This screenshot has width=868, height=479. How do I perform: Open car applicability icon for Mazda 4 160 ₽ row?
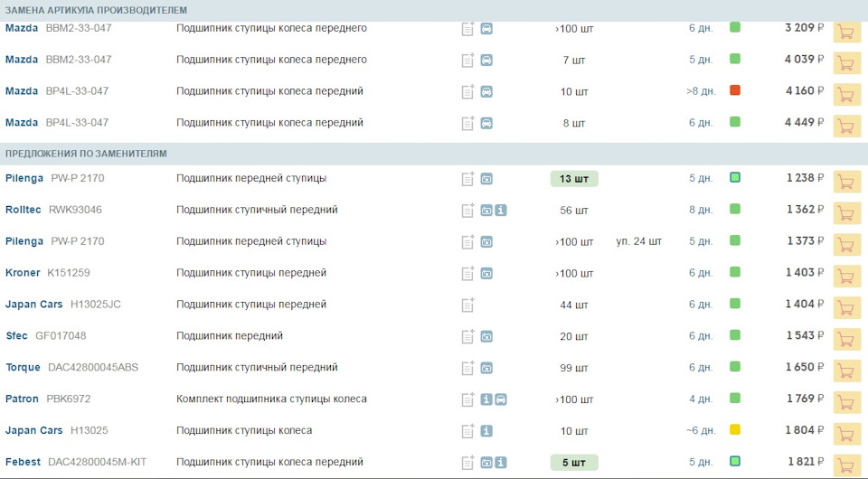coord(486,92)
